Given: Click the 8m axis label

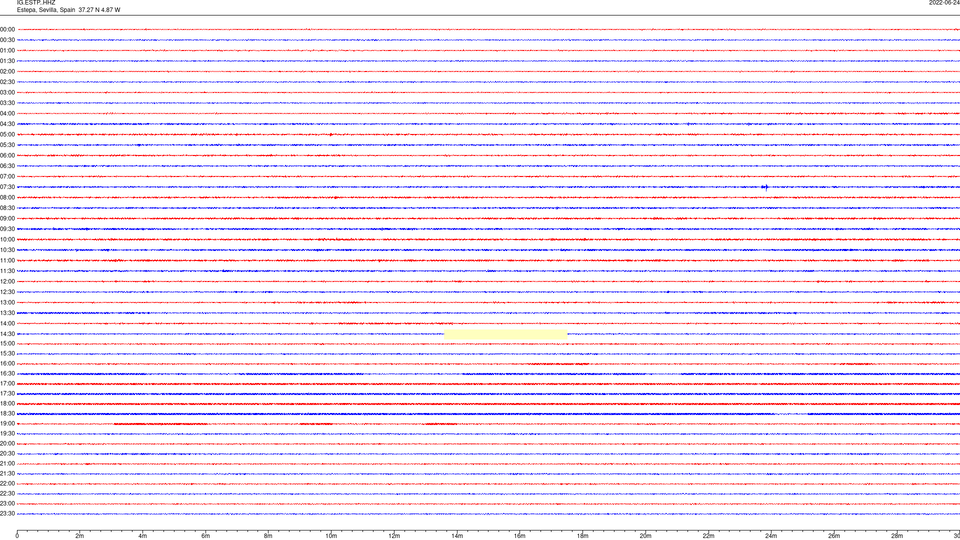Looking at the screenshot, I should [x=268, y=536].
